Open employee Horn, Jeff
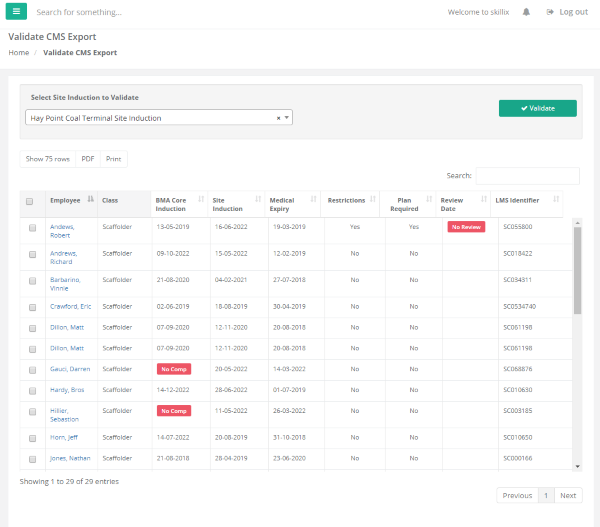This screenshot has height=527, width=600. [64, 437]
